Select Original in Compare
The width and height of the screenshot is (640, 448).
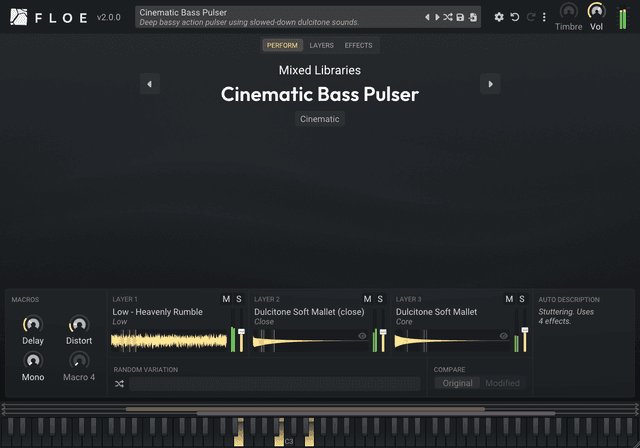coord(457,383)
